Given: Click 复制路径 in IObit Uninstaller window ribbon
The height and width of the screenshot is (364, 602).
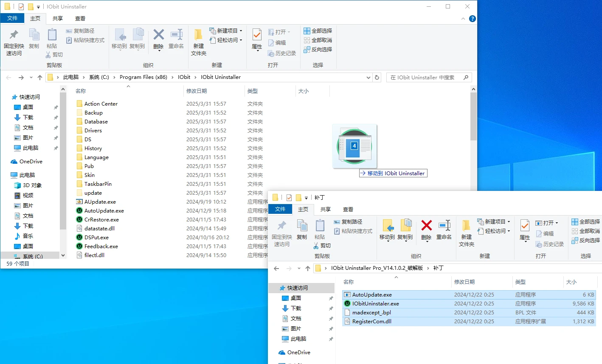Looking at the screenshot, I should (80, 31).
